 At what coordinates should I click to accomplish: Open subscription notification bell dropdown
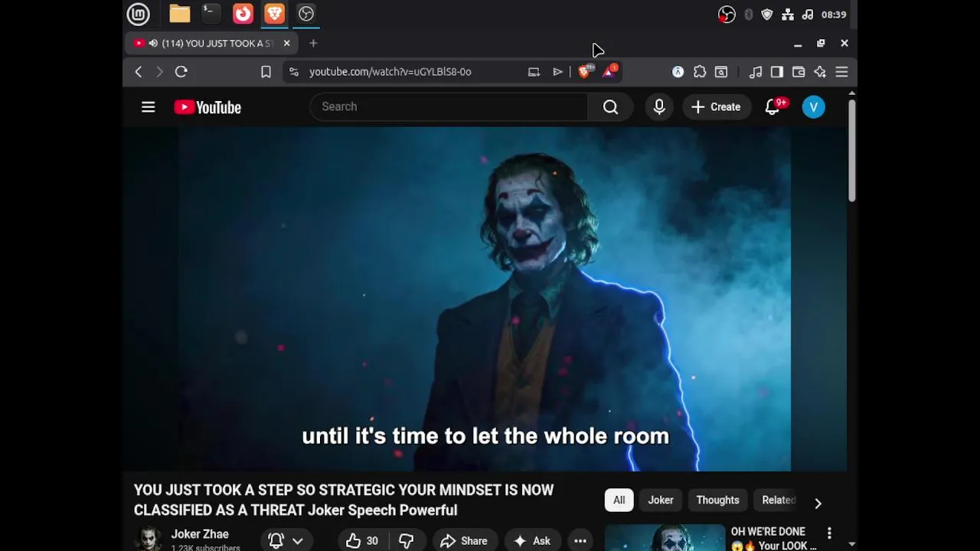tap(286, 540)
